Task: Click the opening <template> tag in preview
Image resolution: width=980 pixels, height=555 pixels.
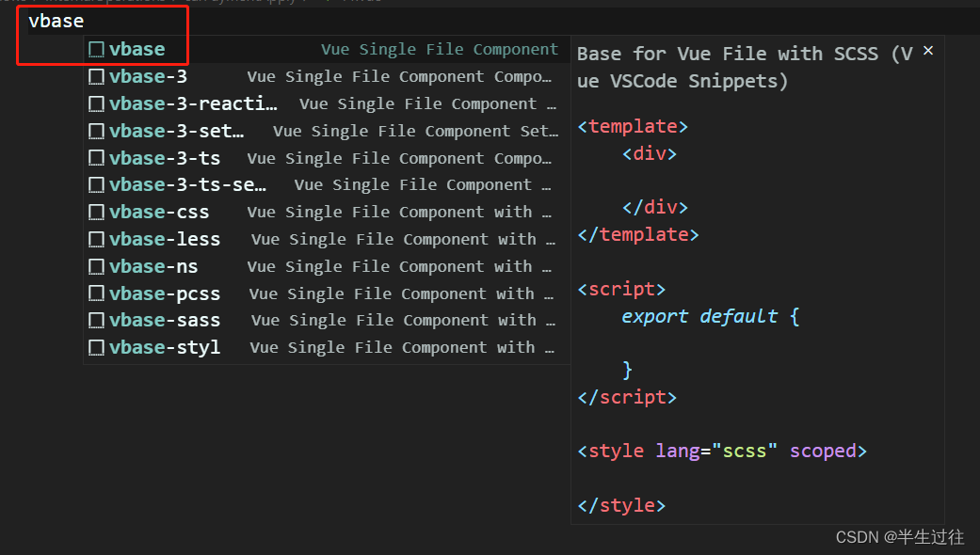Action: pos(633,126)
